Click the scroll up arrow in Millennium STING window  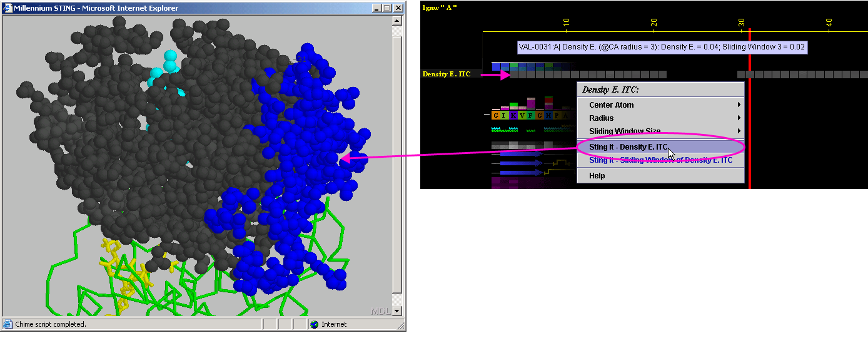pyautogui.click(x=396, y=21)
